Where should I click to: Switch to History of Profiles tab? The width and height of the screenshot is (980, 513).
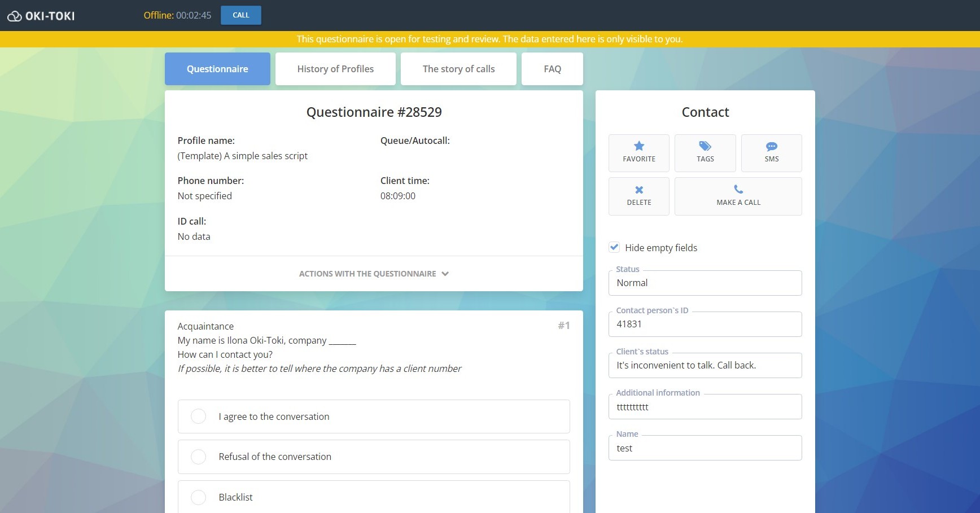click(x=335, y=69)
